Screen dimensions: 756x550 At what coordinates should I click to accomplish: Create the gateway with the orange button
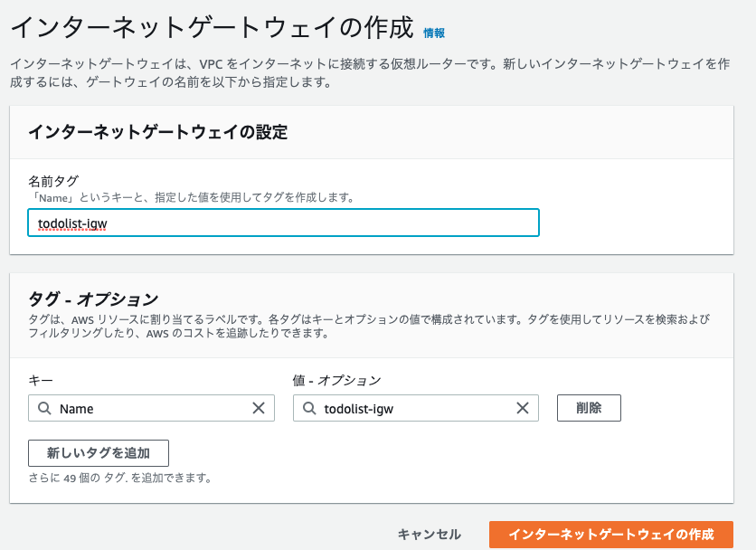[611, 535]
